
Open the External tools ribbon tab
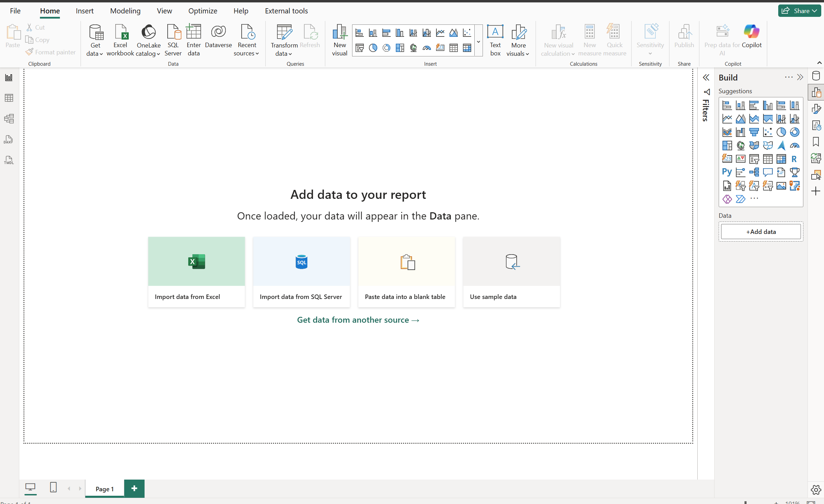[286, 11]
